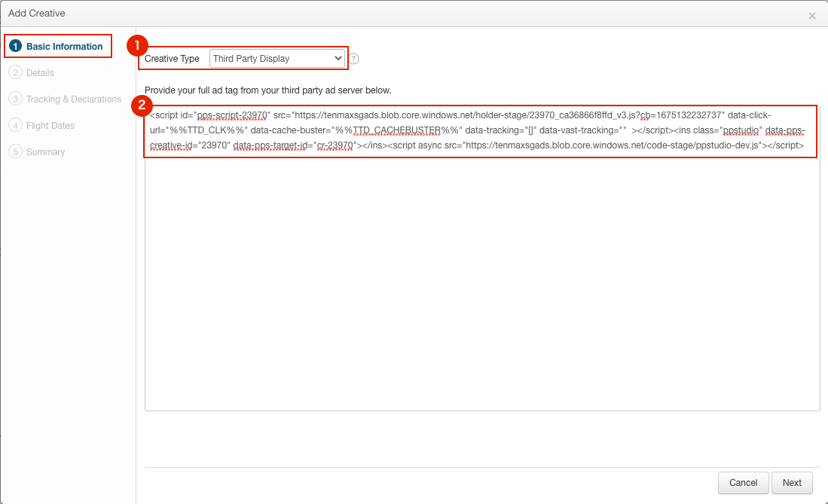Screen dimensions: 828x504
Task: Click the step 4 circle icon
Action: [x=15, y=126]
